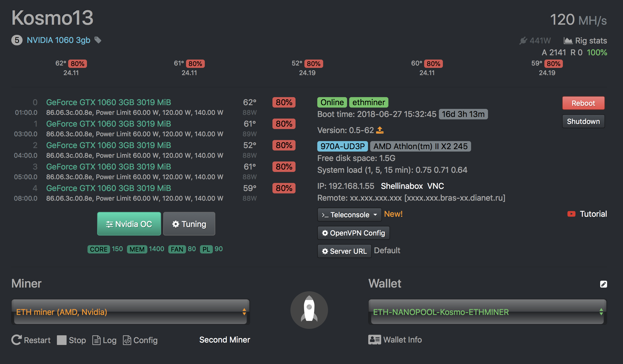
Task: Click the Tutorial link text
Action: (593, 214)
